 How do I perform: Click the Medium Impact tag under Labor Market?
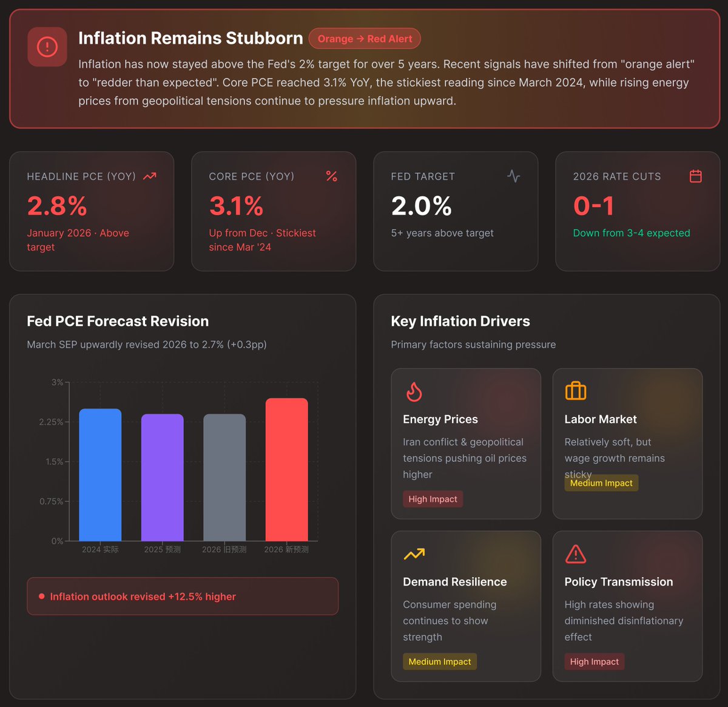(x=601, y=483)
